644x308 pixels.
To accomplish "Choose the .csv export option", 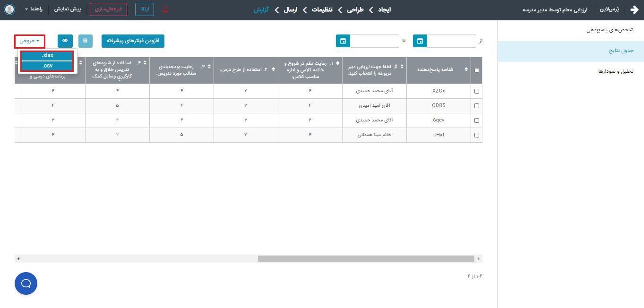I will (47, 66).
